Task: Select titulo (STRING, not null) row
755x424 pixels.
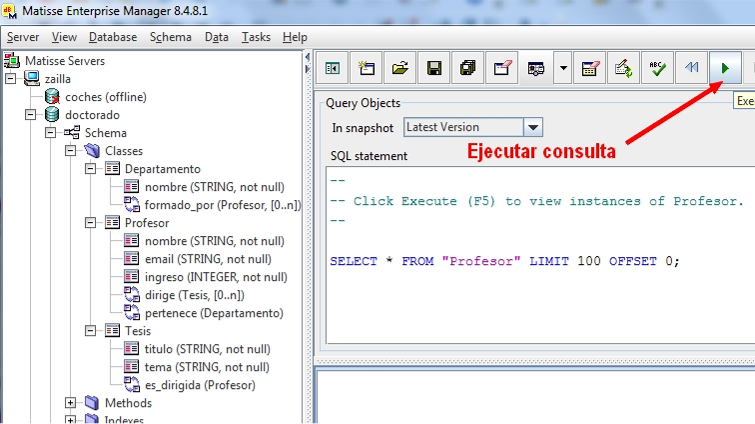Action: point(208,349)
